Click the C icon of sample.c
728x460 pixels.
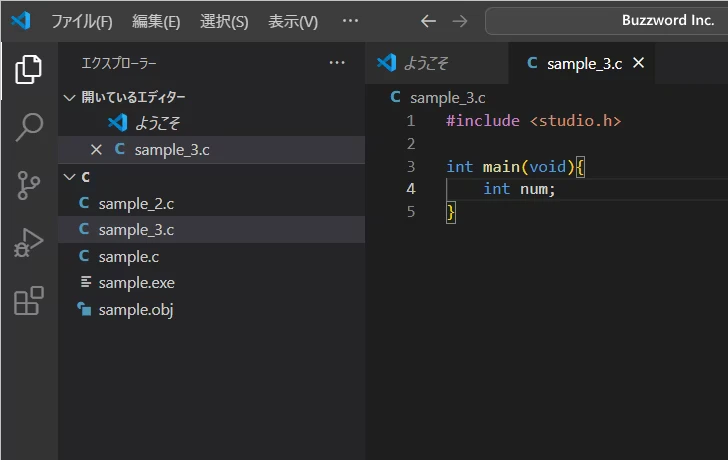(84, 256)
